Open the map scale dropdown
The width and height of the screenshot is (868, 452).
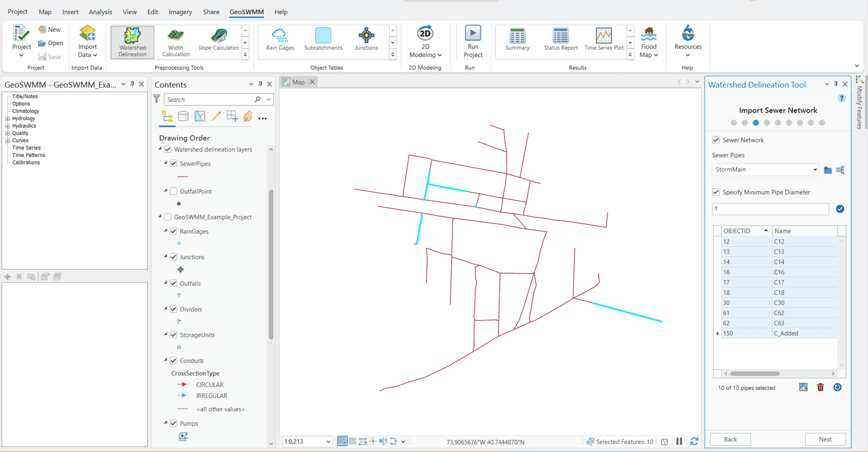click(x=328, y=442)
